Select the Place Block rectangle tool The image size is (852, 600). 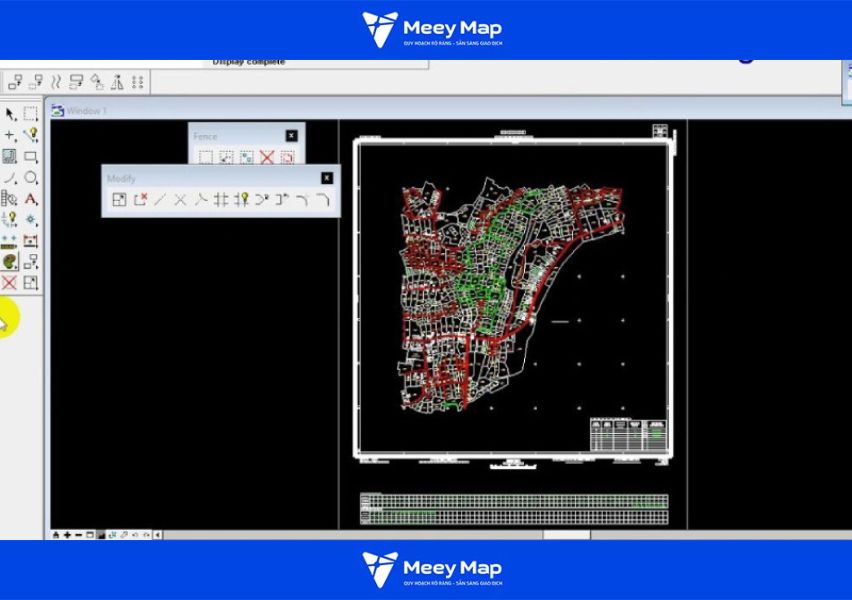click(31, 157)
